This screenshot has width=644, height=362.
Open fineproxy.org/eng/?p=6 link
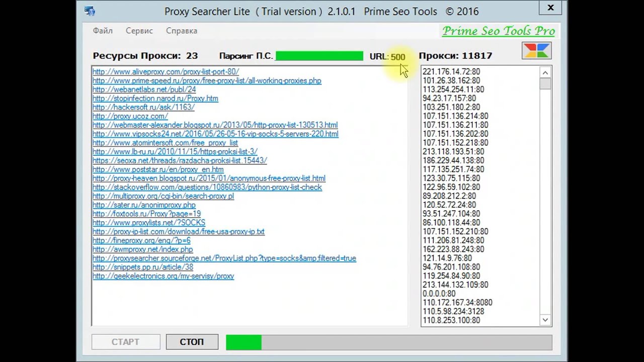(141, 240)
